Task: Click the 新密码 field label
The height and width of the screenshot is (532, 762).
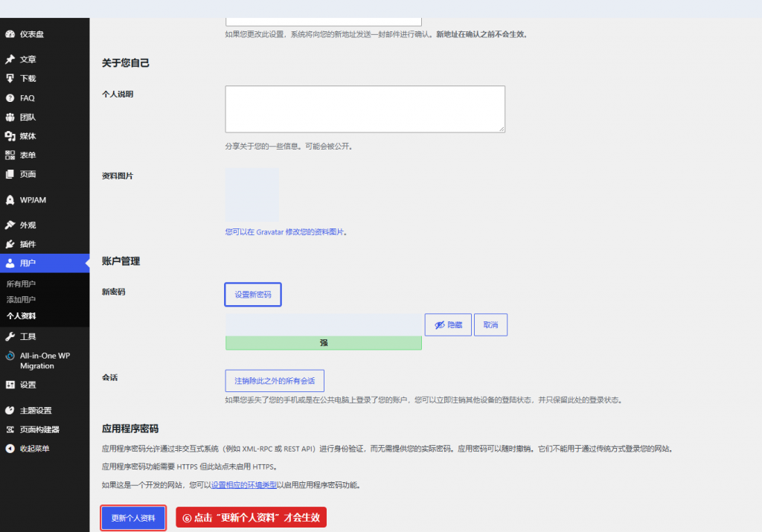Action: point(113,292)
